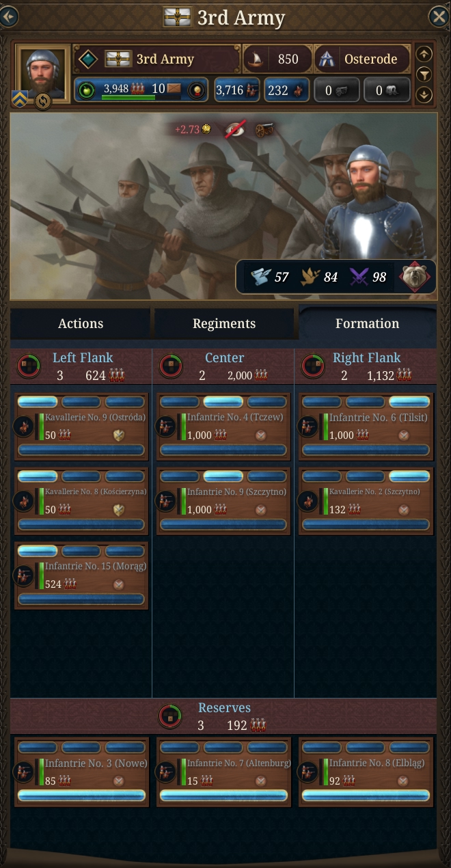The image size is (451, 868).
Task: Click the cannon icon above army artwork
Action: [x=261, y=129]
